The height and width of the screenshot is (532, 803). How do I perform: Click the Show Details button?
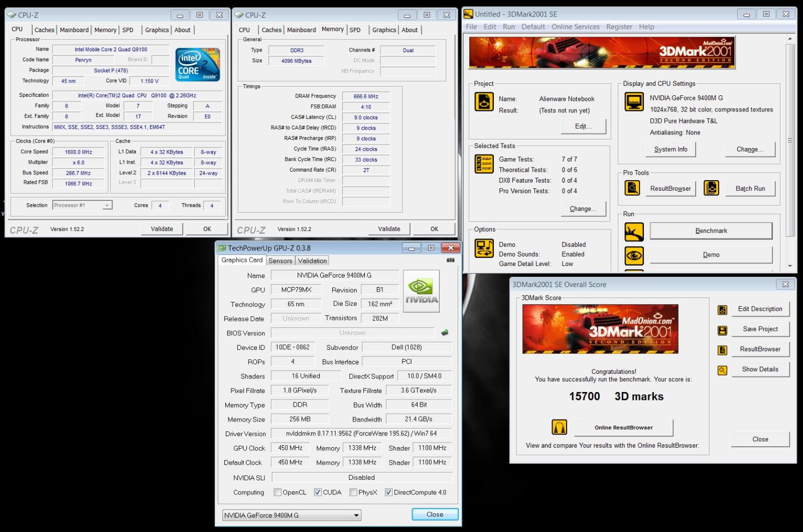(760, 369)
